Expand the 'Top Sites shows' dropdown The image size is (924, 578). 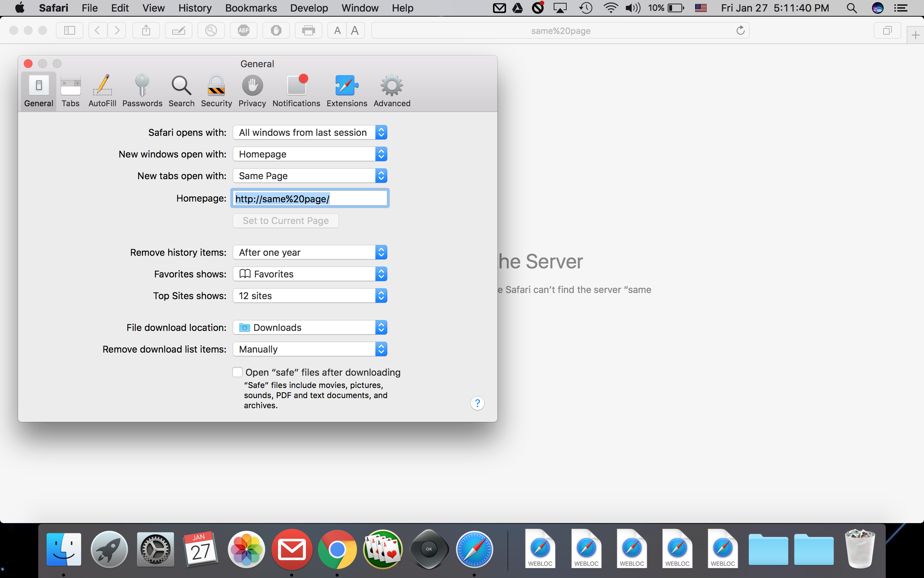tap(310, 296)
